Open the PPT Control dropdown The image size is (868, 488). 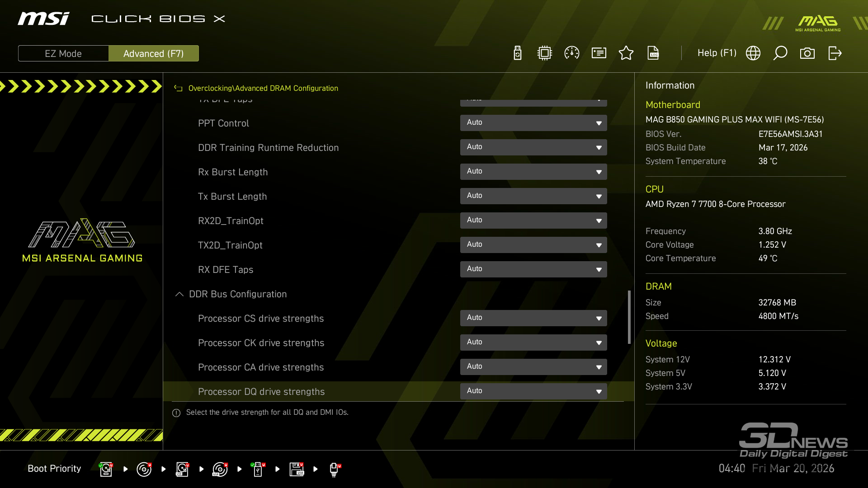[x=533, y=123]
